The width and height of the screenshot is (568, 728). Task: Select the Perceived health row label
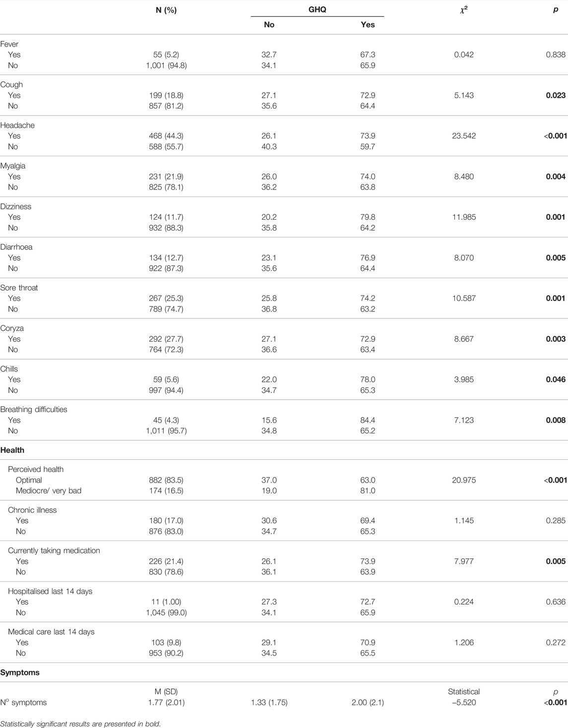(x=36, y=469)
